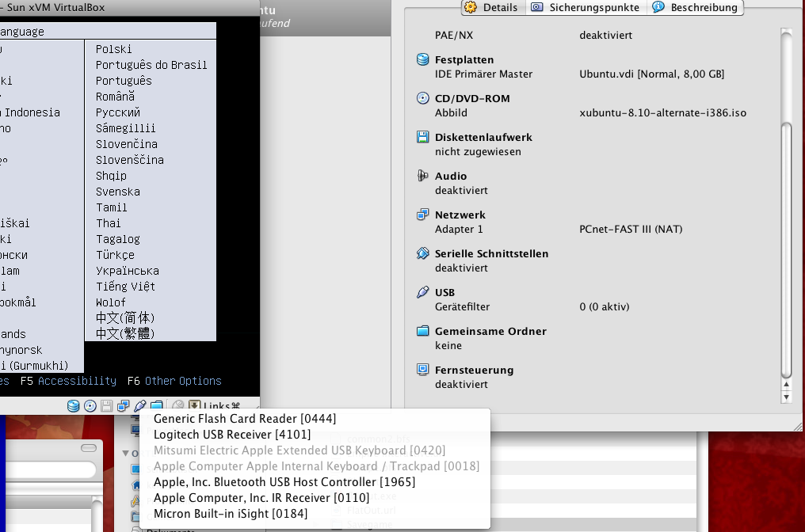Click the Serielle Schnittstellen icon
Screen dimensions: 805x532
tap(422, 253)
